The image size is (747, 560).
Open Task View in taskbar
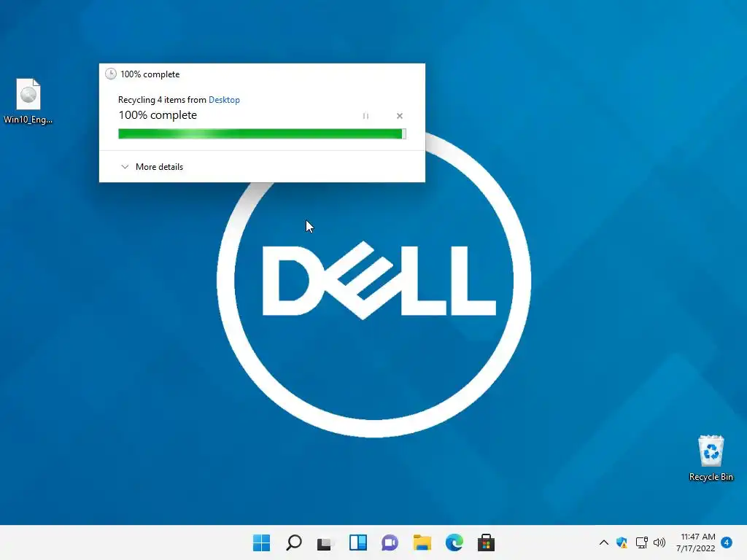(326, 542)
